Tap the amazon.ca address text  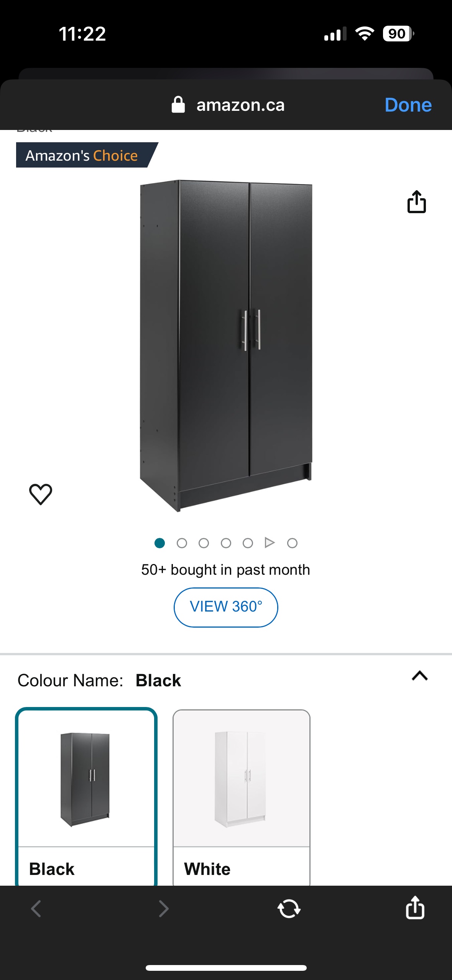[x=240, y=105]
